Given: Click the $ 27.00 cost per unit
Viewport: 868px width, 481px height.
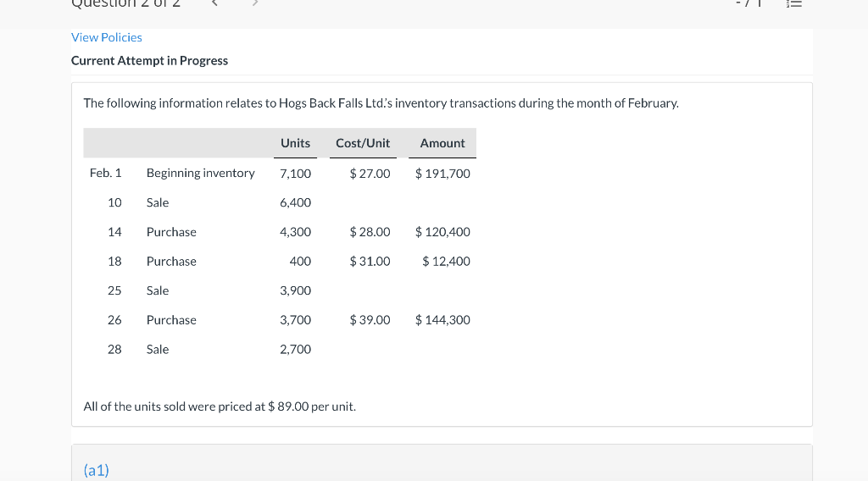Looking at the screenshot, I should [370, 174].
